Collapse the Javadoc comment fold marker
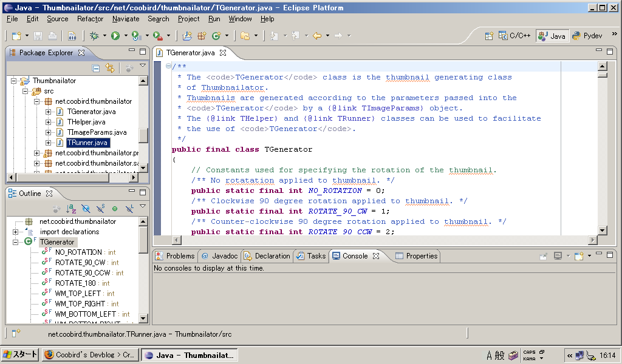Screen dimensions: 622x364 click(169, 66)
